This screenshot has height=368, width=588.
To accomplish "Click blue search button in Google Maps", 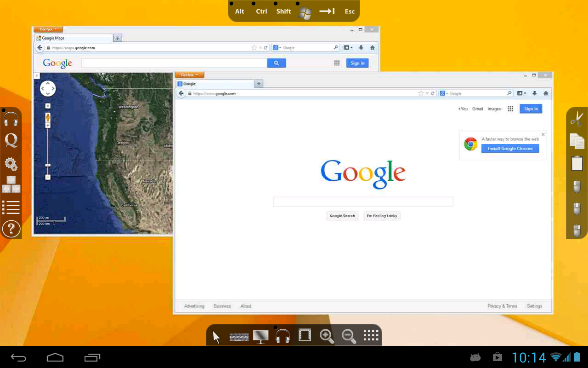I will coord(277,63).
